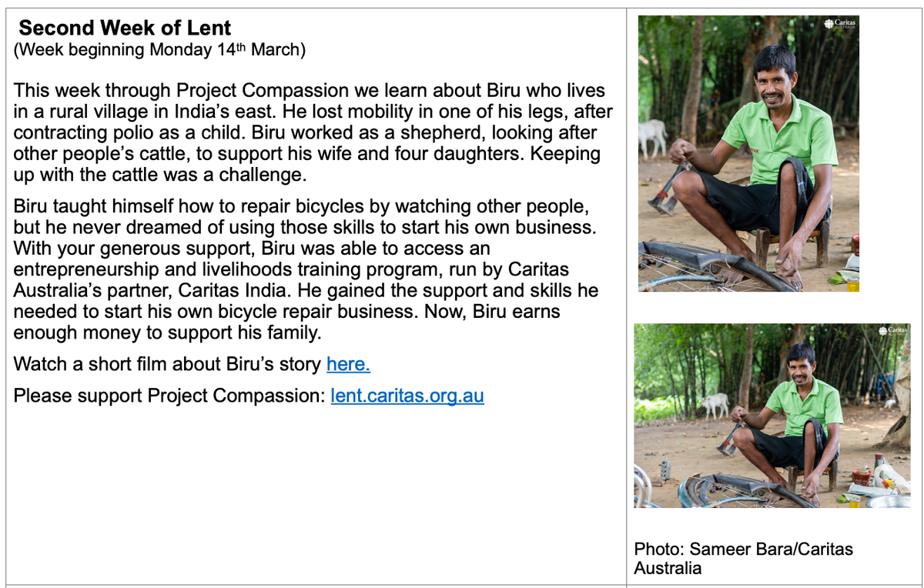This screenshot has height=588, width=924.
Task: Click the 'Second Week of Lent' heading
Action: click(x=125, y=28)
